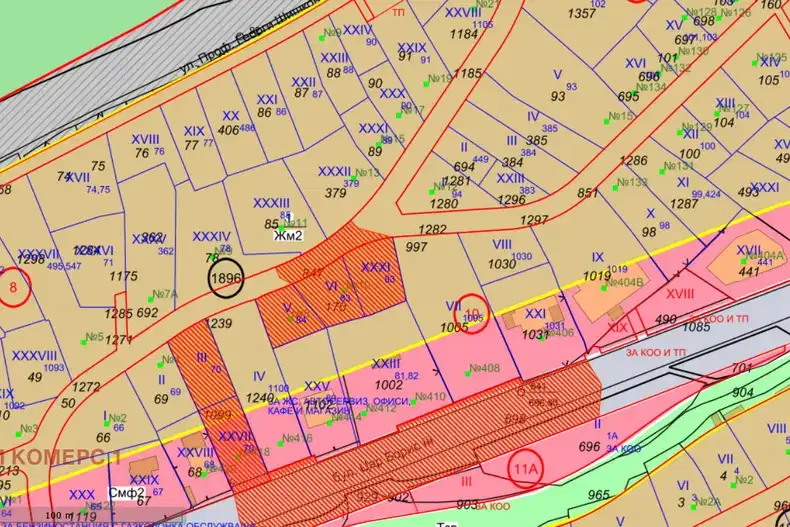Click lot number 1296
This screenshot has height=527, width=790.
[511, 200]
